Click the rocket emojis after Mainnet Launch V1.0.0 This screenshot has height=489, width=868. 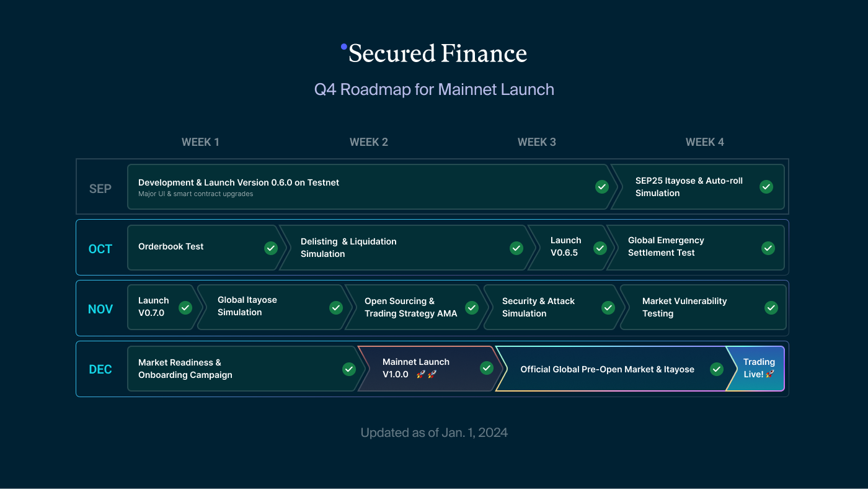[426, 375]
